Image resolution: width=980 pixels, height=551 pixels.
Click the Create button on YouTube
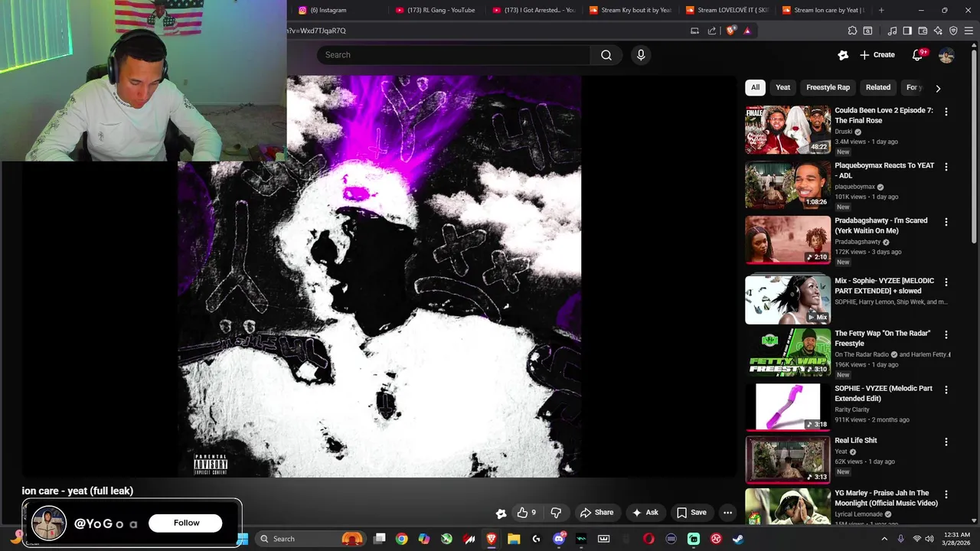877,55
